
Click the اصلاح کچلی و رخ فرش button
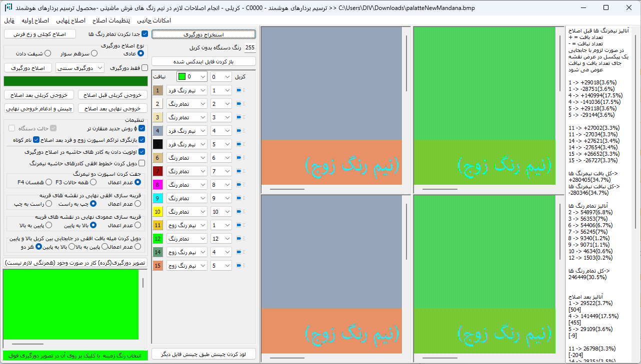point(39,34)
